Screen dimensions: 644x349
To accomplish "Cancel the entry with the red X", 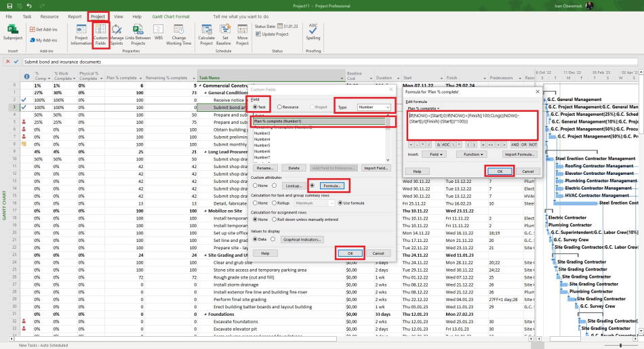I will point(8,62).
